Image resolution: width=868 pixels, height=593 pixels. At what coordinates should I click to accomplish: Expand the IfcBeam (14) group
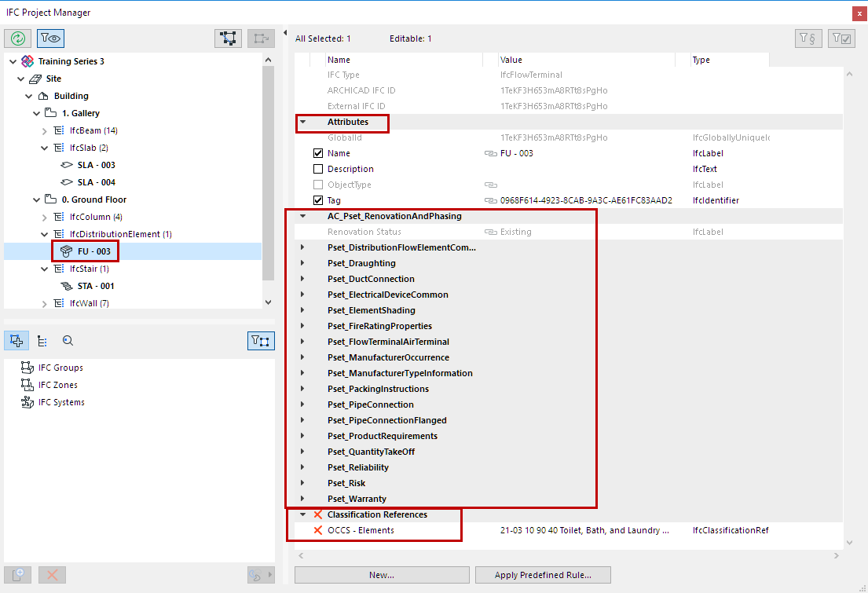pos(44,130)
